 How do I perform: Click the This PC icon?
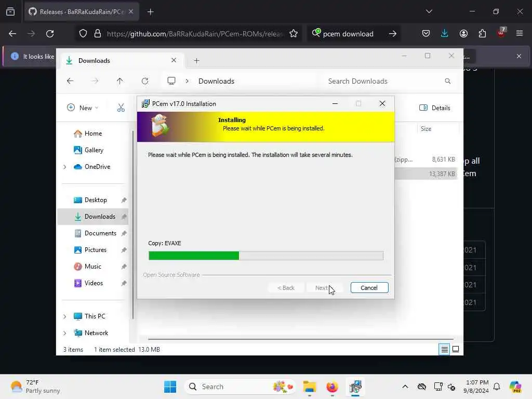point(78,316)
